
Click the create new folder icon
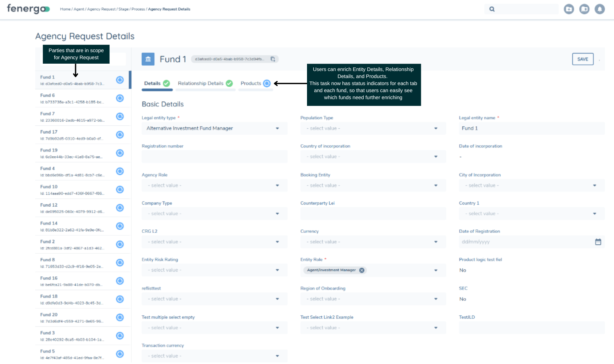tap(569, 9)
